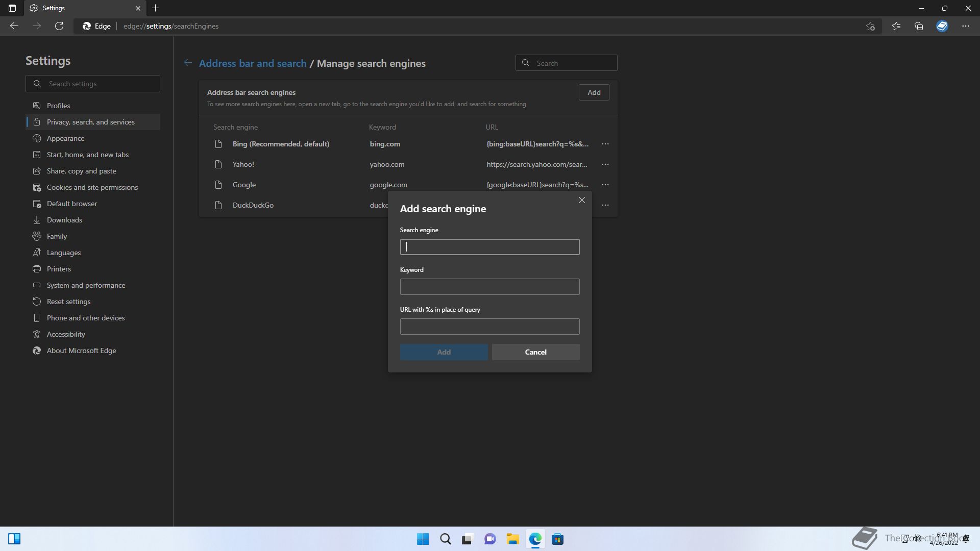Open more actions for Google row
The height and width of the screenshot is (551, 980).
[605, 185]
